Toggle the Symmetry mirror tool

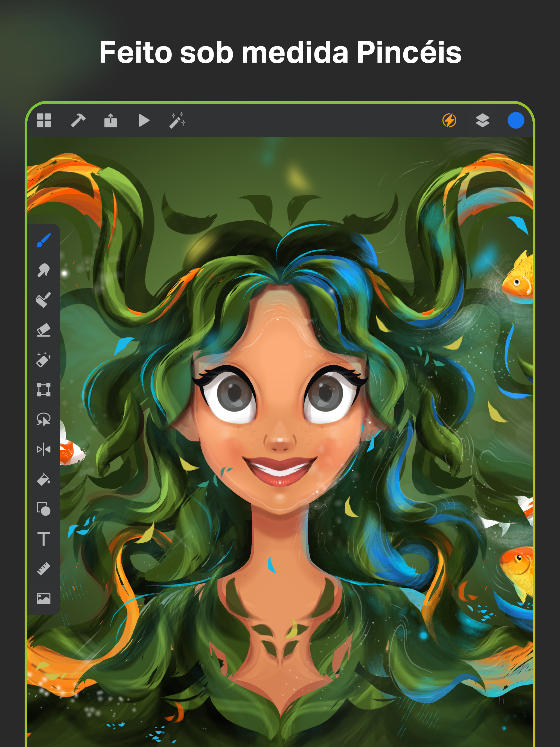point(43,450)
